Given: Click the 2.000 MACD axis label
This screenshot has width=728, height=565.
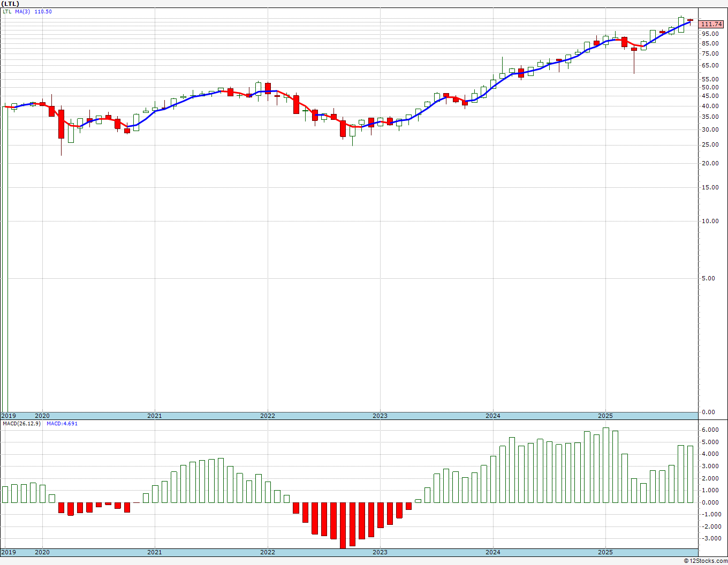Looking at the screenshot, I should (x=709, y=478).
